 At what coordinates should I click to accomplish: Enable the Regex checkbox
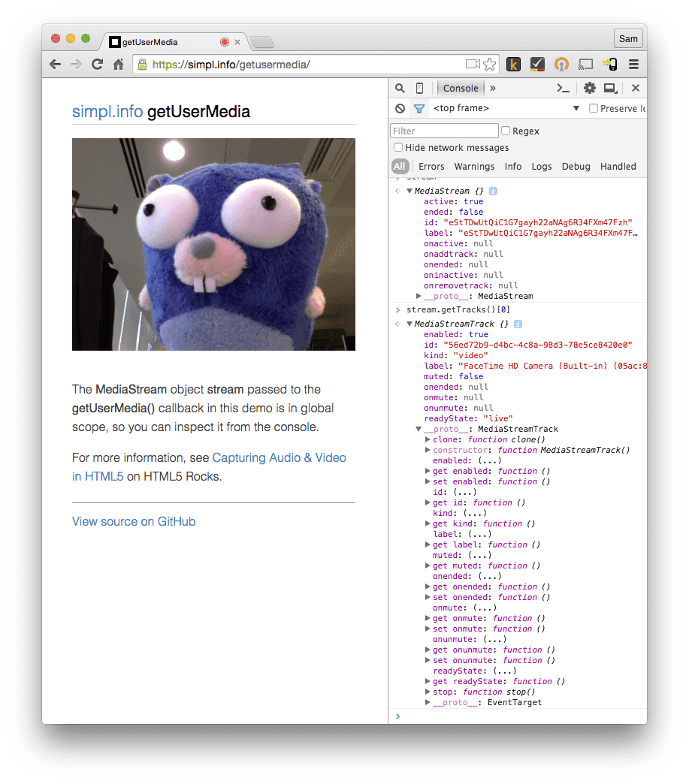tap(506, 131)
